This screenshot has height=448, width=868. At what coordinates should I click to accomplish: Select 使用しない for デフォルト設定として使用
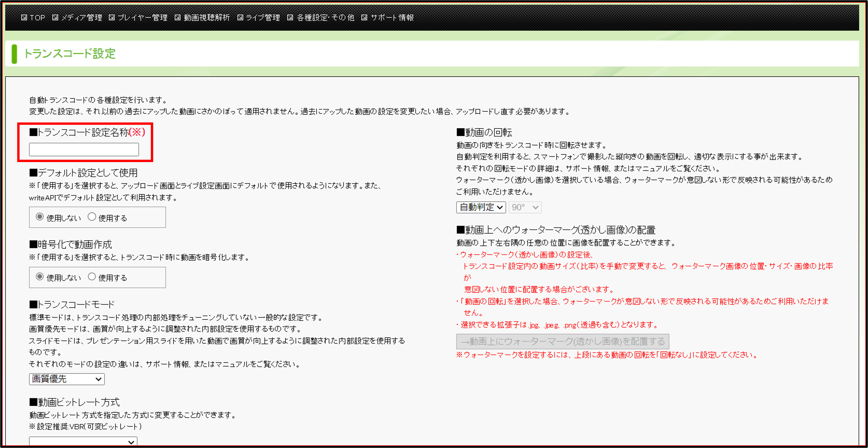tap(40, 217)
